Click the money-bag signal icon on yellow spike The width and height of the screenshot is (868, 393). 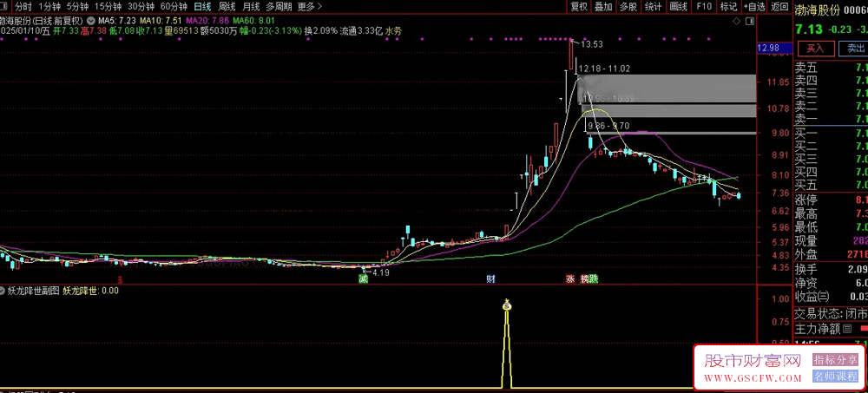(507, 305)
